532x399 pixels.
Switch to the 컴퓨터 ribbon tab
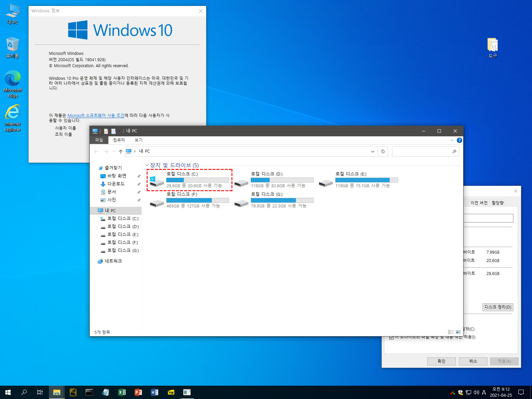pos(119,140)
